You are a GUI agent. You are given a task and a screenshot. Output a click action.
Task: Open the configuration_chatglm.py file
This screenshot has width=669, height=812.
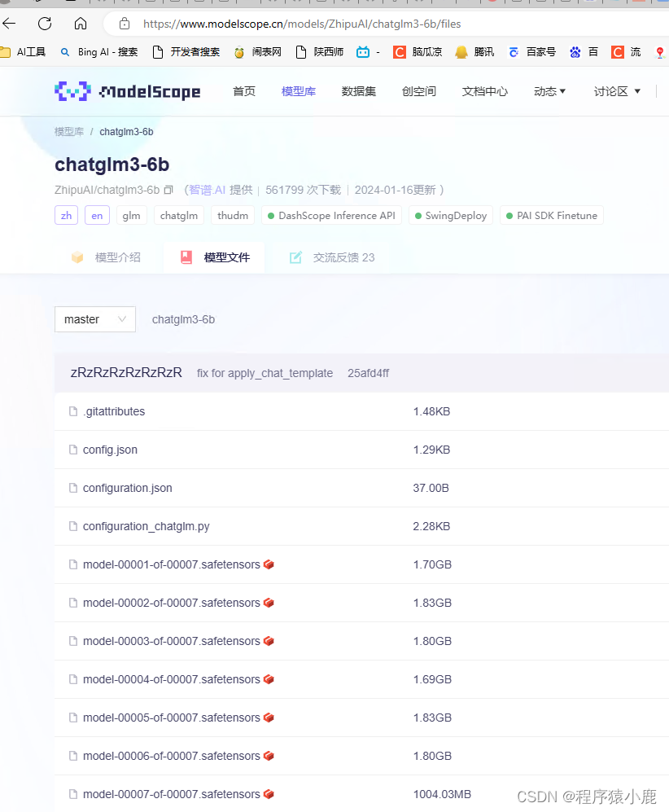[146, 526]
